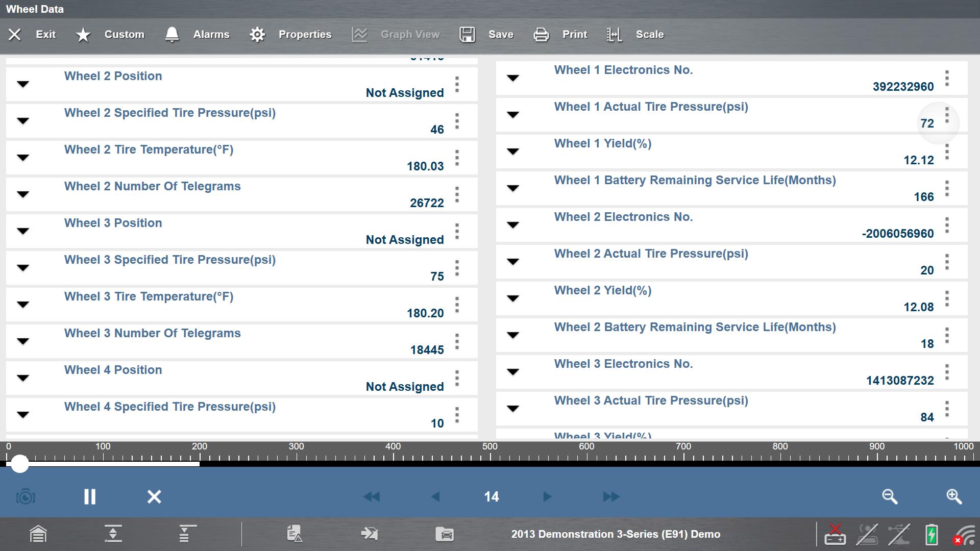Screen dimensions: 980x551
Task: Open the Alarms bell menu
Action: [x=172, y=34]
